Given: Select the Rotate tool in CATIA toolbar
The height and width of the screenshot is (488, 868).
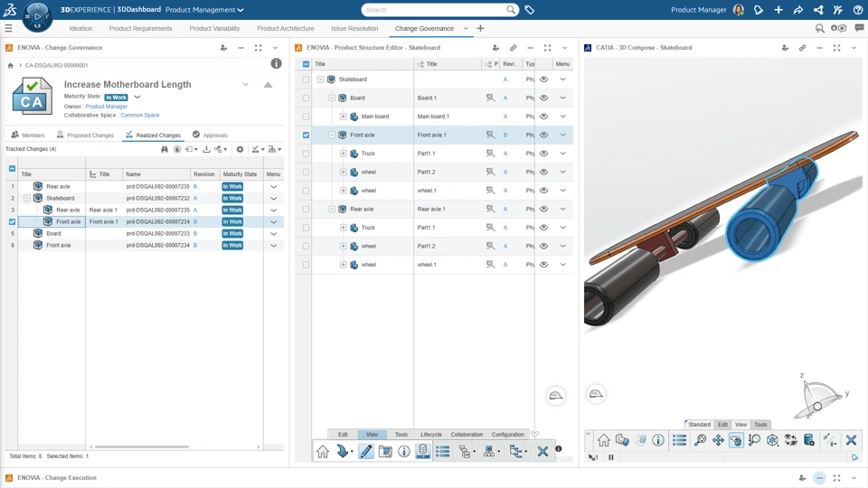Looking at the screenshot, I should pyautogui.click(x=736, y=440).
